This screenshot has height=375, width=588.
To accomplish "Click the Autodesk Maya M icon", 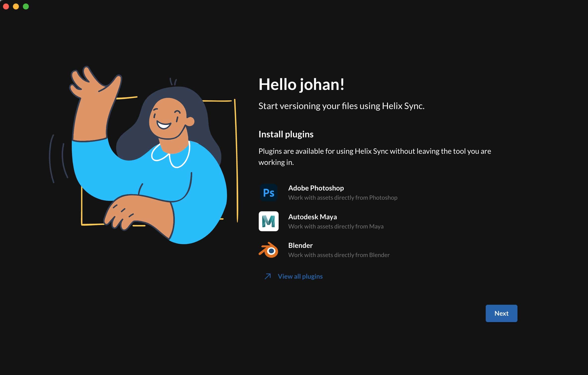I will tap(268, 221).
